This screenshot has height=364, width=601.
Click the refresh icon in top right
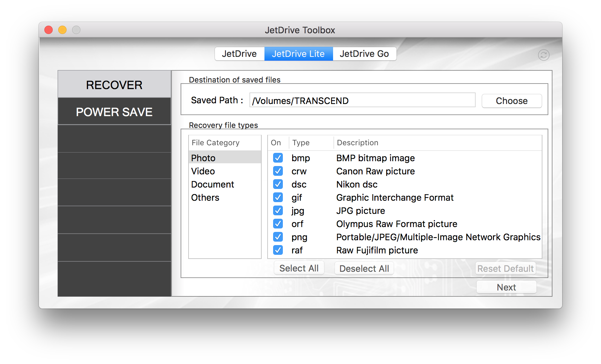543,55
